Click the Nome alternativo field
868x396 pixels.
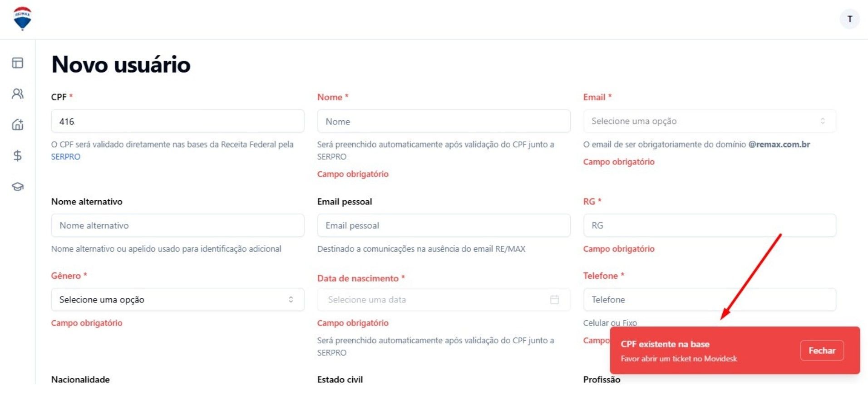[x=178, y=226]
